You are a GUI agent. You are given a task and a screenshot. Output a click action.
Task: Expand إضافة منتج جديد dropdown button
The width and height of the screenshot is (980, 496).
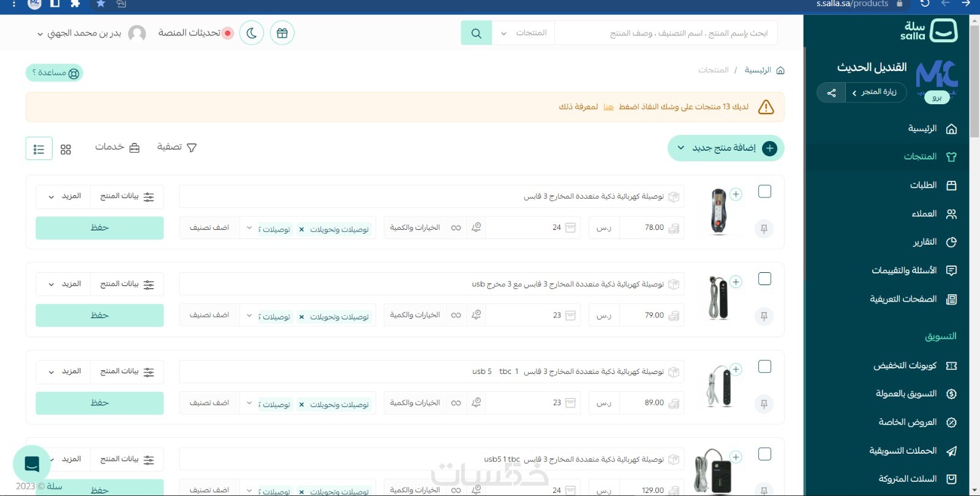click(x=726, y=148)
